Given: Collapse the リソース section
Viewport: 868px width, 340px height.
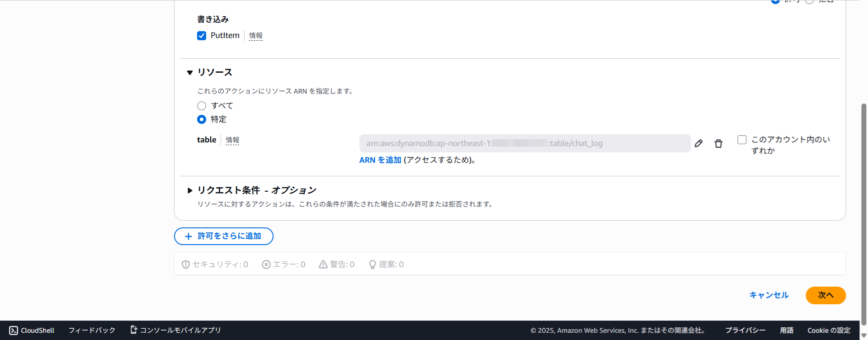Looking at the screenshot, I should click(x=190, y=72).
